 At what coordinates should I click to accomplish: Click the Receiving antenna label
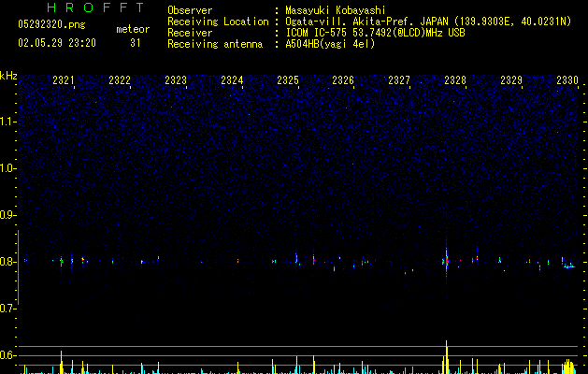pyautogui.click(x=215, y=44)
